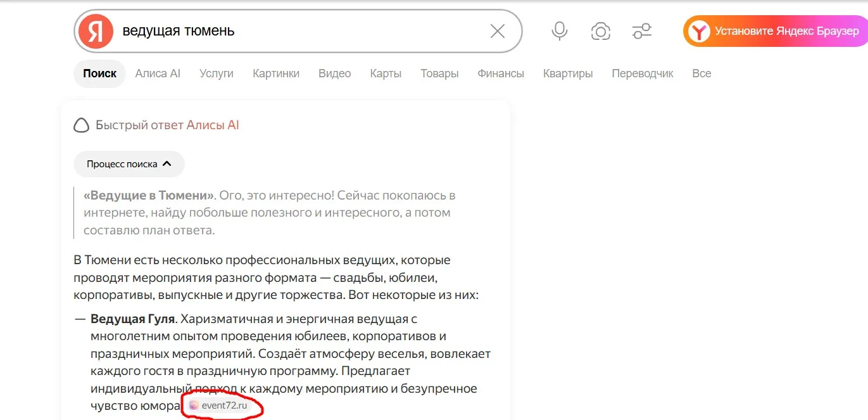The width and height of the screenshot is (868, 420).
Task: Open the Видео tab
Action: click(335, 73)
